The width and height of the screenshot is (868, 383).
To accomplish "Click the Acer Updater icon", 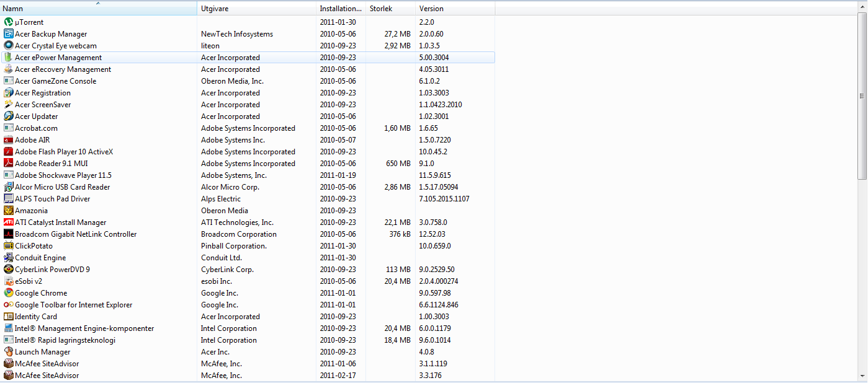I will point(9,117).
